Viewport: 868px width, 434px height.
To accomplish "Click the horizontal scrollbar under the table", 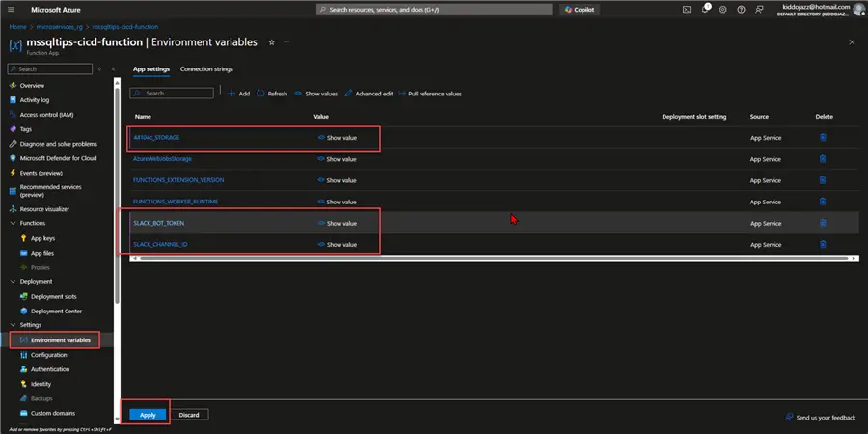I will tap(494, 258).
